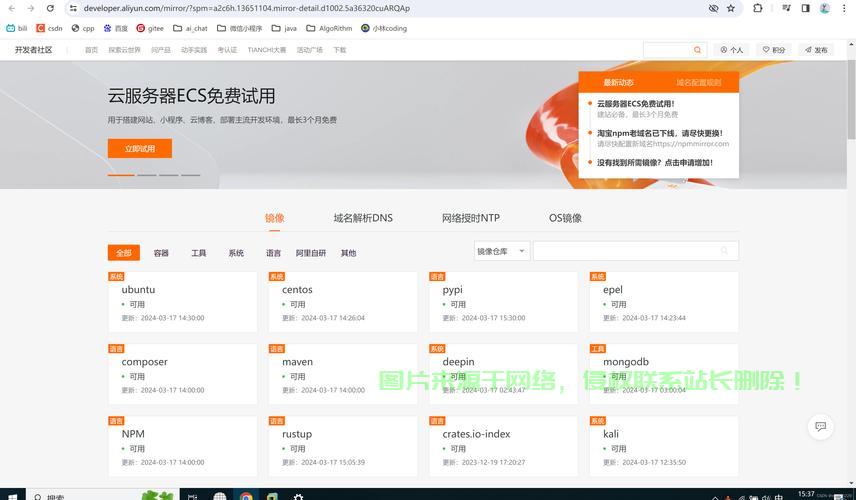This screenshot has height=500, width=856.
Task: Open the floating chat support icon
Action: click(820, 427)
